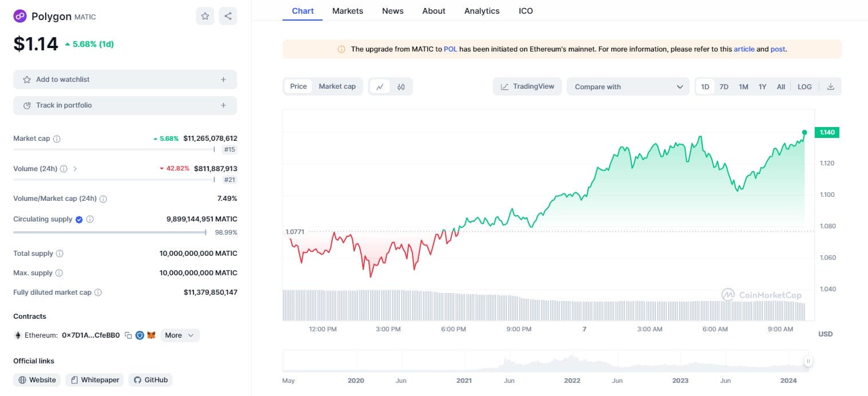Viewport: 868px width, 396px height.
Task: Switch to candlestick chart view icon
Action: click(401, 87)
